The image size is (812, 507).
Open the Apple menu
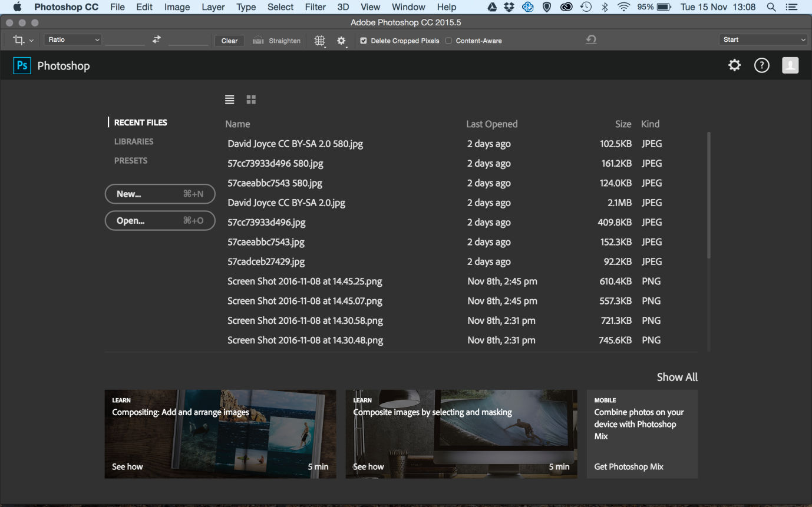coord(17,7)
